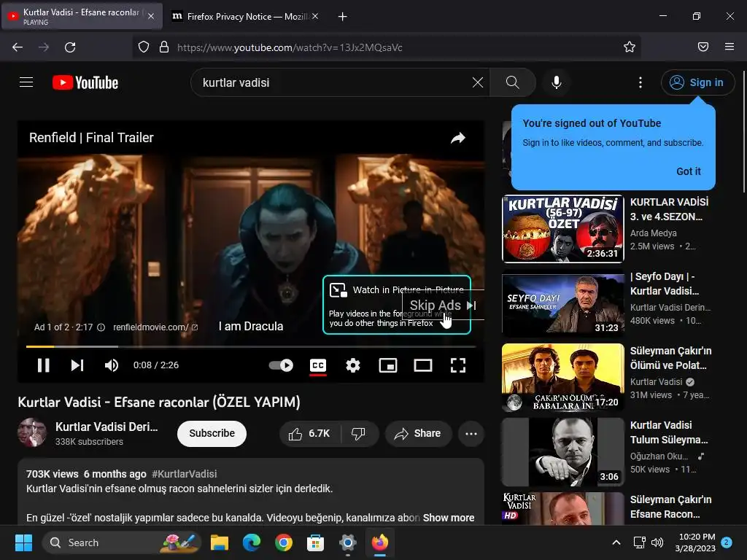Open the taskbar volume speaker icon

click(x=657, y=542)
